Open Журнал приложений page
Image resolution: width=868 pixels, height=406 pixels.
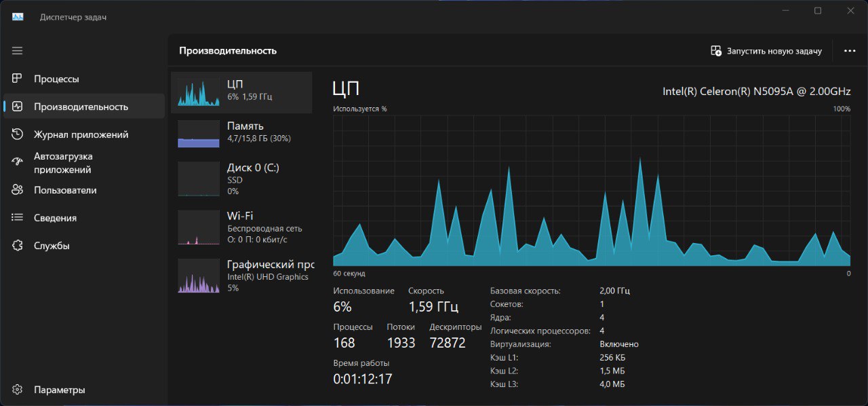click(84, 134)
